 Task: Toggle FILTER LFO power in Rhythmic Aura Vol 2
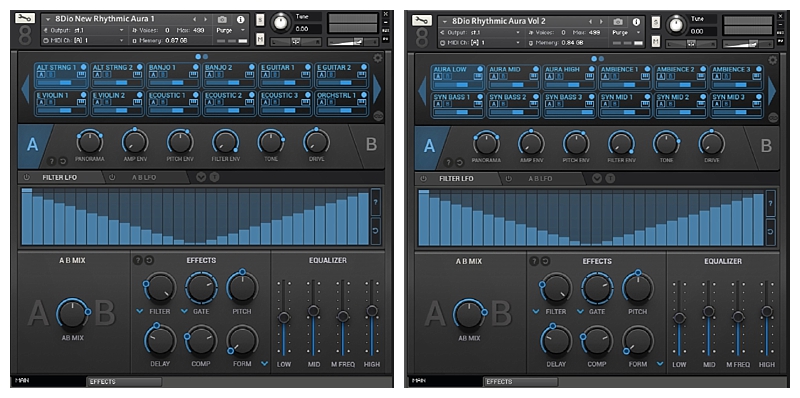pyautogui.click(x=423, y=179)
